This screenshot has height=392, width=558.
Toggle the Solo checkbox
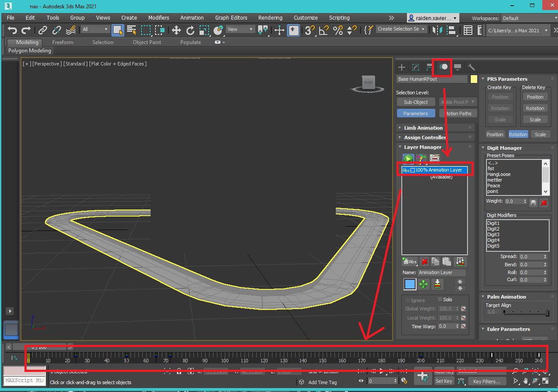pyautogui.click(x=440, y=299)
